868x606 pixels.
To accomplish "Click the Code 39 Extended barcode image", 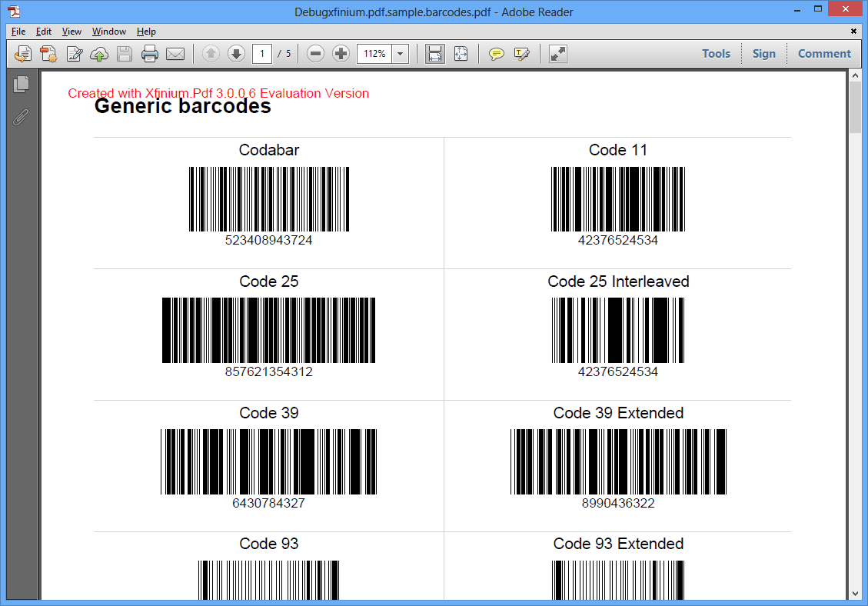I will (618, 461).
